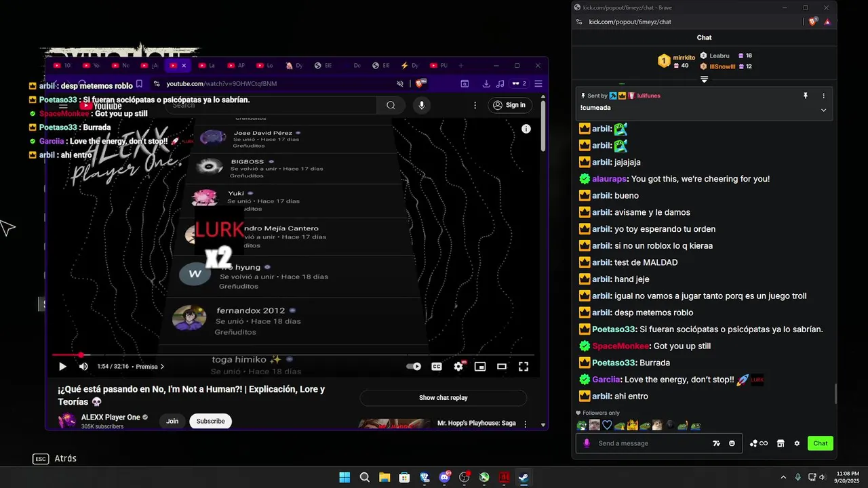Open the emoji picker in Kick chat

point(732,443)
